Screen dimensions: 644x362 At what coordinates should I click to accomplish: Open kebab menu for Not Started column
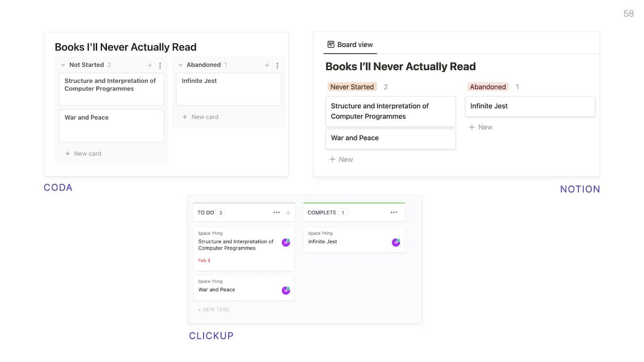[160, 65]
